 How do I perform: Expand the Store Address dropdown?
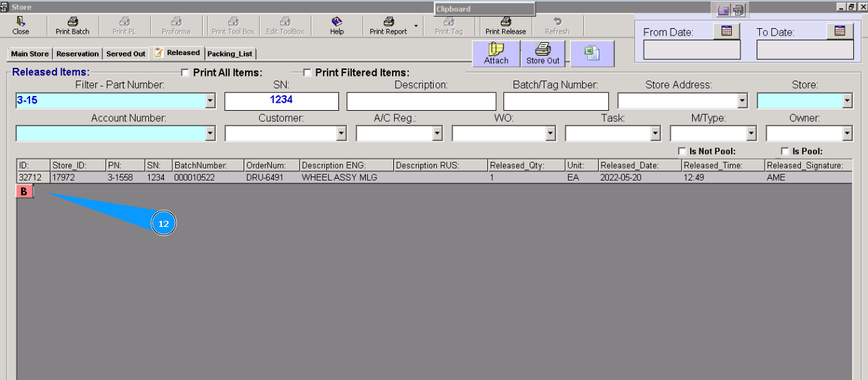point(742,101)
